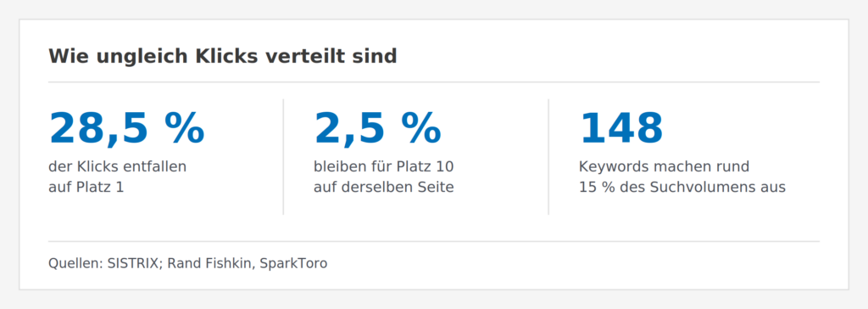Click 'auf derselben Seite' caption

[384, 188]
